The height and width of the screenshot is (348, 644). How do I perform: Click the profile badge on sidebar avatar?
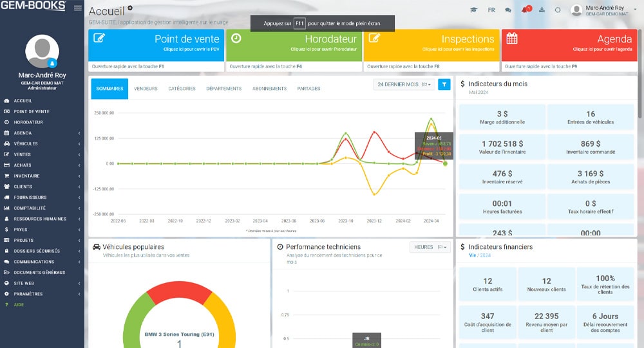click(52, 63)
